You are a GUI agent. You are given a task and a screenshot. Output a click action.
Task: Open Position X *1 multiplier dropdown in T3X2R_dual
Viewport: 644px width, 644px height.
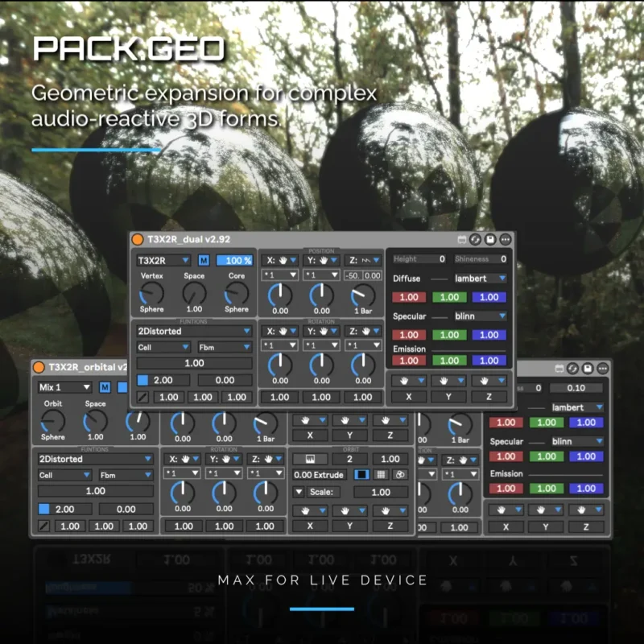click(280, 275)
